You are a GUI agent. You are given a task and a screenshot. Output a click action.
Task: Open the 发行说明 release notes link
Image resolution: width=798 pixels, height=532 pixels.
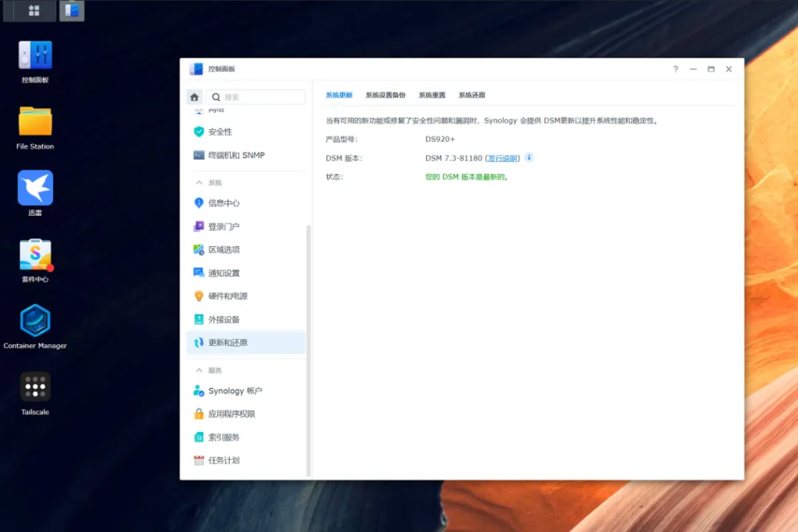click(503, 158)
